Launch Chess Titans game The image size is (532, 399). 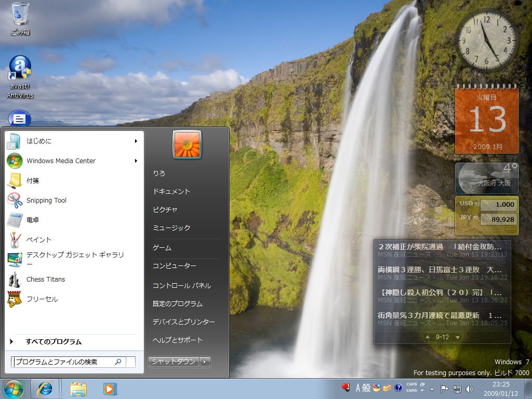pos(45,280)
